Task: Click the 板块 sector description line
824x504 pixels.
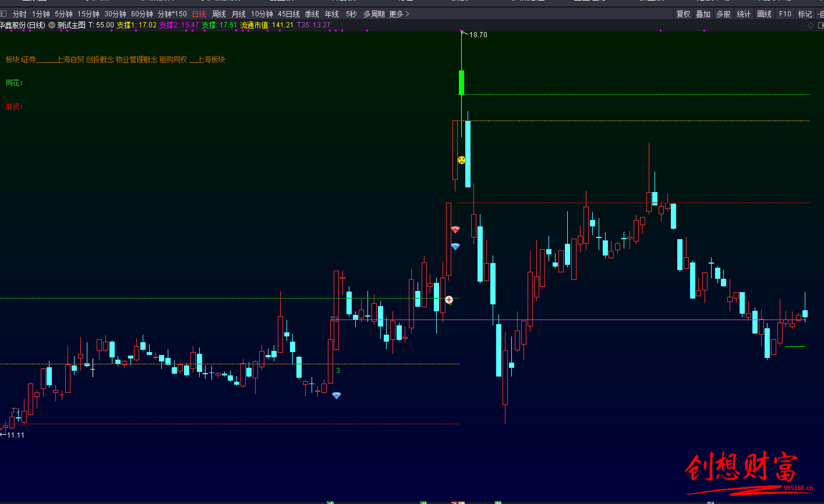Action: coord(115,59)
